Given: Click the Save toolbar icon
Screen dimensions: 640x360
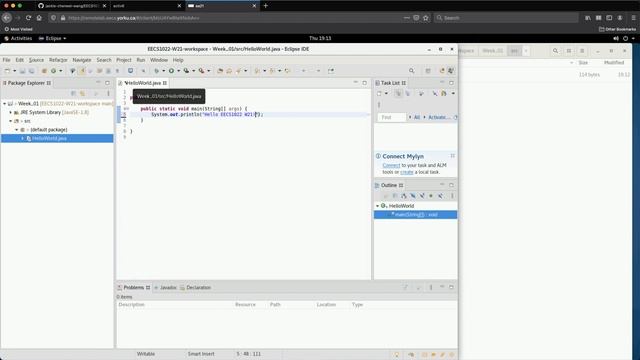Looking at the screenshot, I should [22, 71].
